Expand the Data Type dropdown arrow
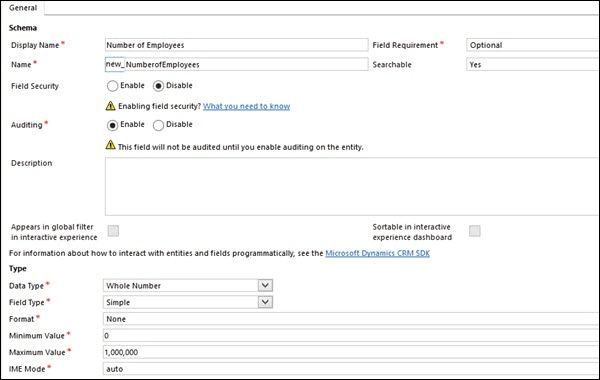The image size is (600, 380). [265, 285]
